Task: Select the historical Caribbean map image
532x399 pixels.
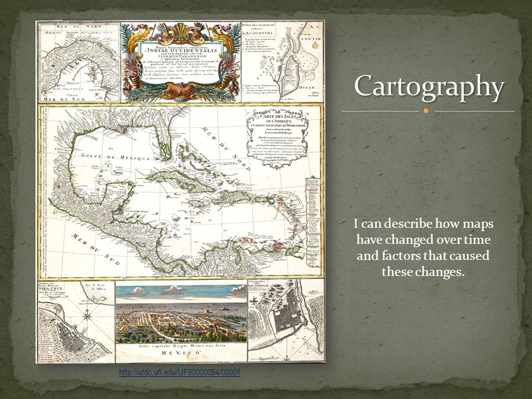Action: pyautogui.click(x=180, y=192)
